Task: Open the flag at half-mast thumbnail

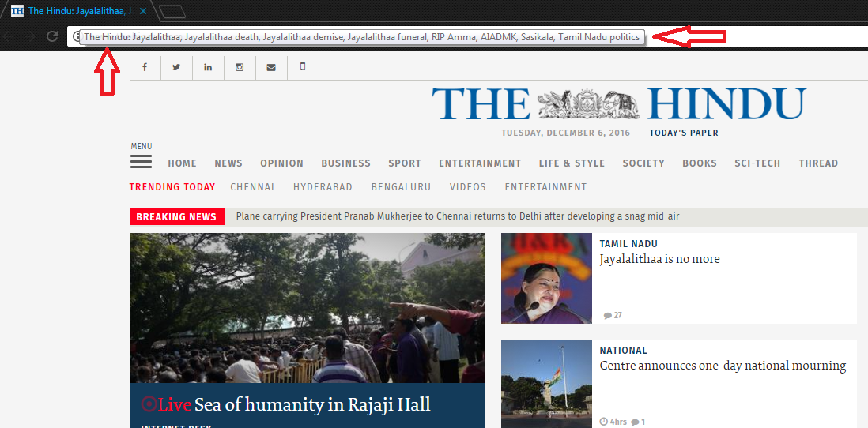Action: coord(546,384)
